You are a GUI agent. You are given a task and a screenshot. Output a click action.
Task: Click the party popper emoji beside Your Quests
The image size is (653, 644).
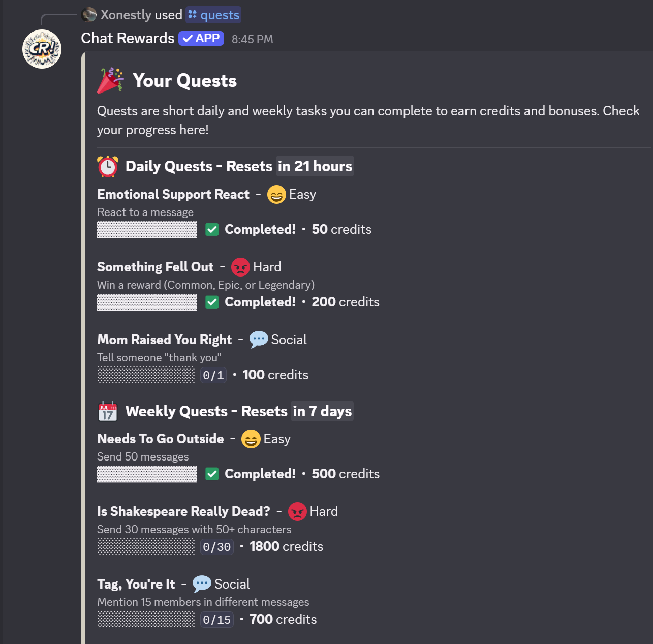110,81
